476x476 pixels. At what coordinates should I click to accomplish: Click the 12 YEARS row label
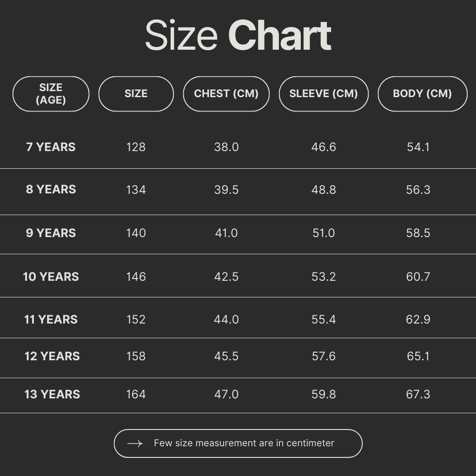point(52,356)
